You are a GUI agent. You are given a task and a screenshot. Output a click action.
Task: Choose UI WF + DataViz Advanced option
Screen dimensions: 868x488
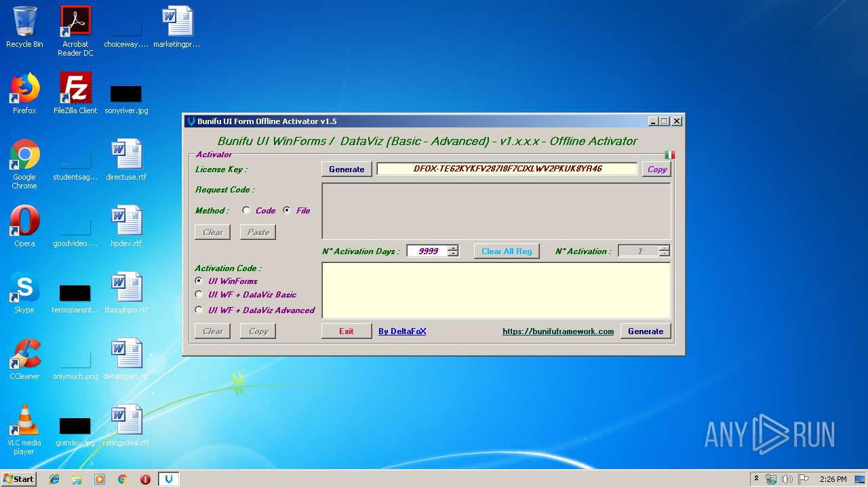coord(199,310)
